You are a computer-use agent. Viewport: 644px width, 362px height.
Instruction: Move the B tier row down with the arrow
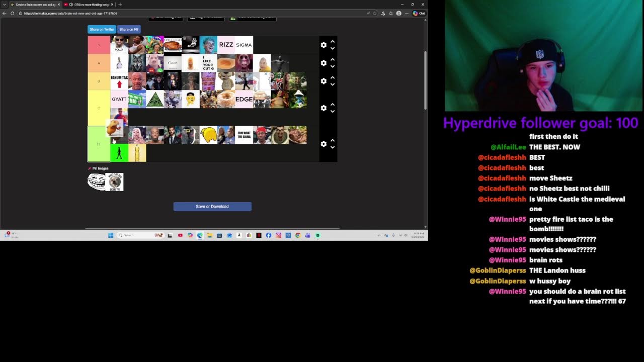[x=332, y=84]
